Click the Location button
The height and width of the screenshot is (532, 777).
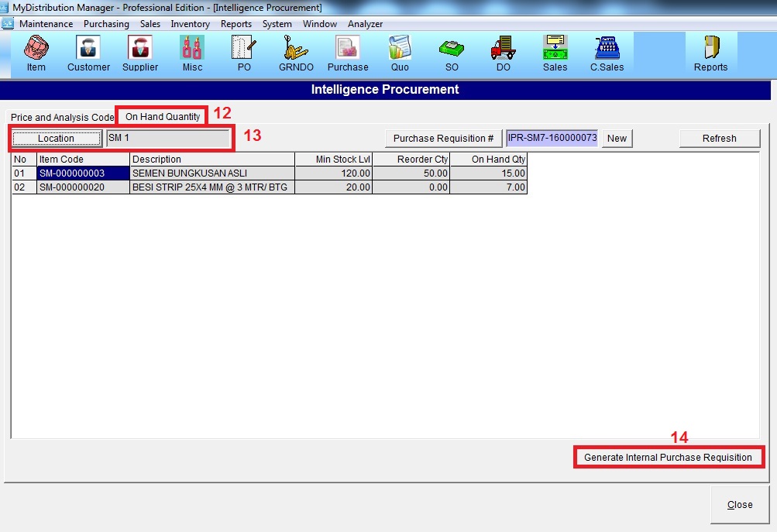point(57,139)
